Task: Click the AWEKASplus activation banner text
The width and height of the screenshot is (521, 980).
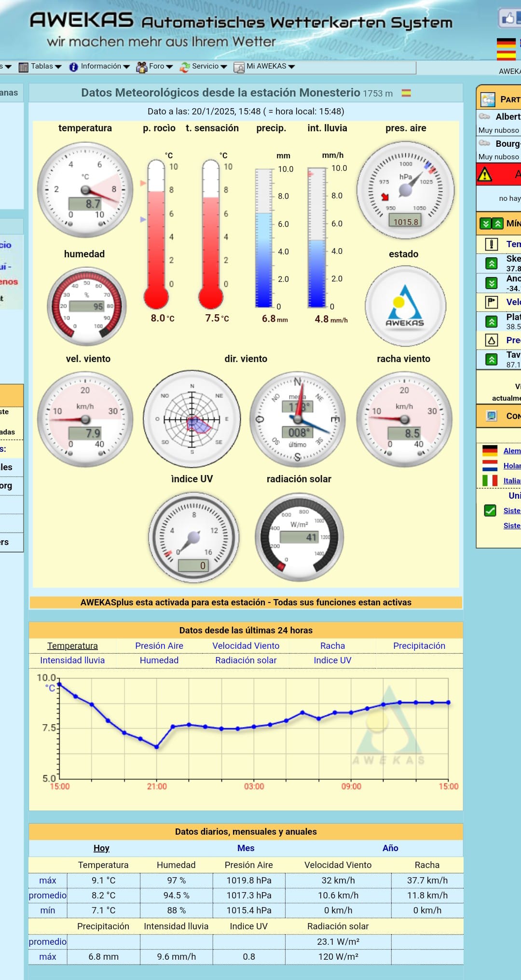Action: [x=246, y=602]
